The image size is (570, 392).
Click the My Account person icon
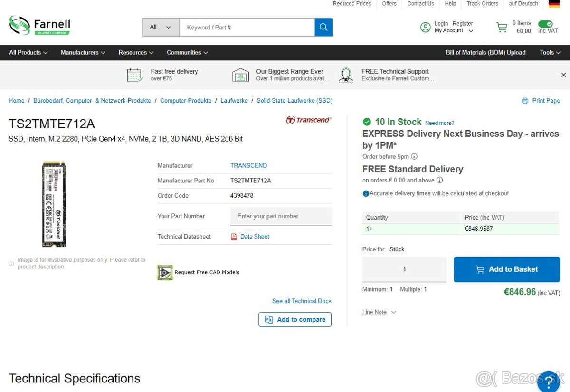pyautogui.click(x=426, y=27)
